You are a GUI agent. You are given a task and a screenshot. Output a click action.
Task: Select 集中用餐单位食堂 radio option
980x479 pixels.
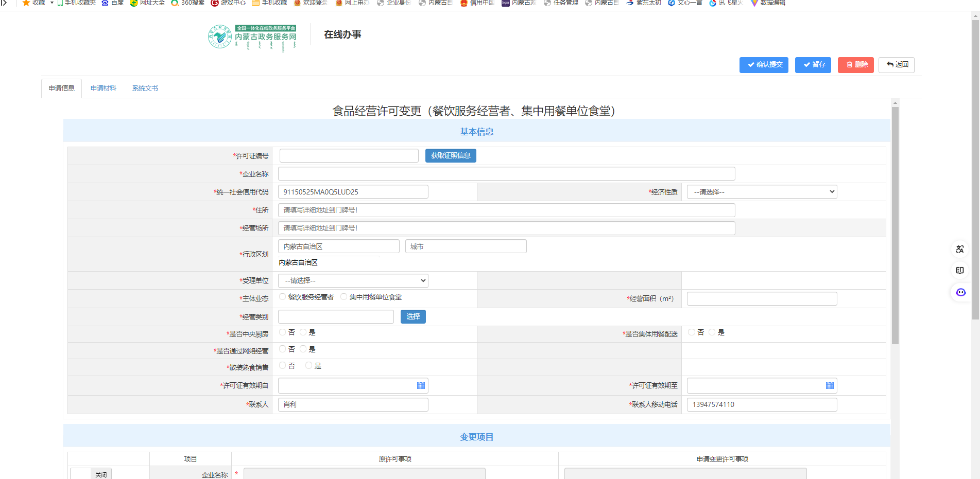[x=343, y=297]
